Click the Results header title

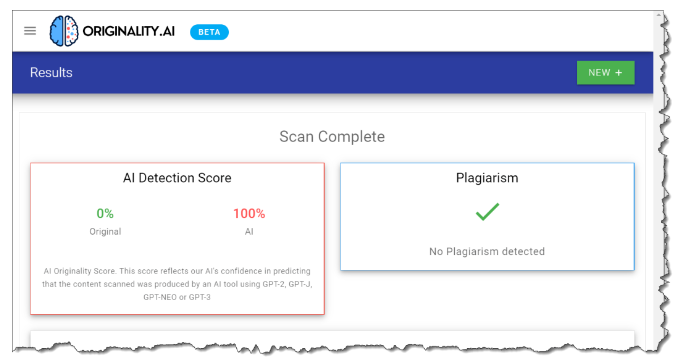pos(51,73)
